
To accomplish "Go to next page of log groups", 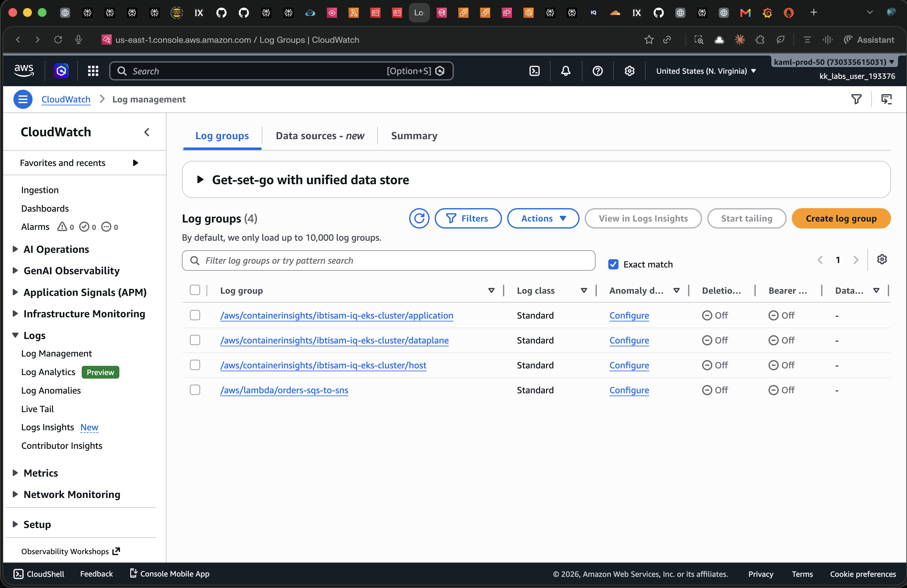I will point(856,260).
